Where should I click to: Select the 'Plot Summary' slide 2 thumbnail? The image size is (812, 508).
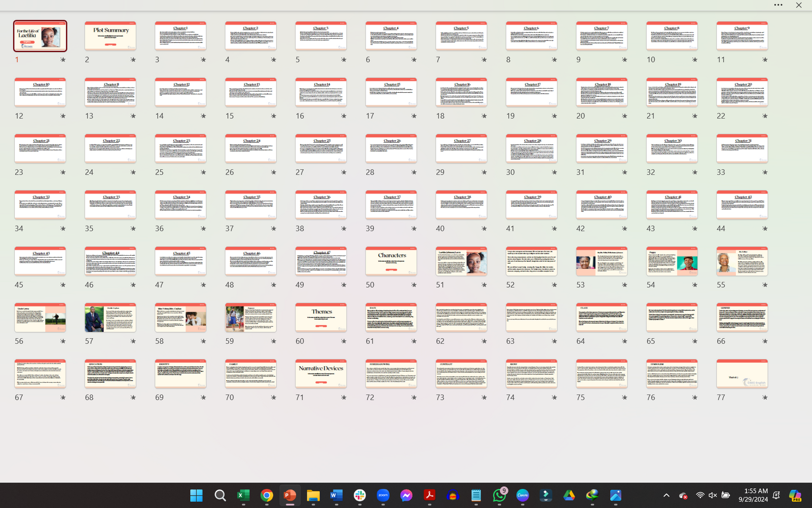pos(110,36)
